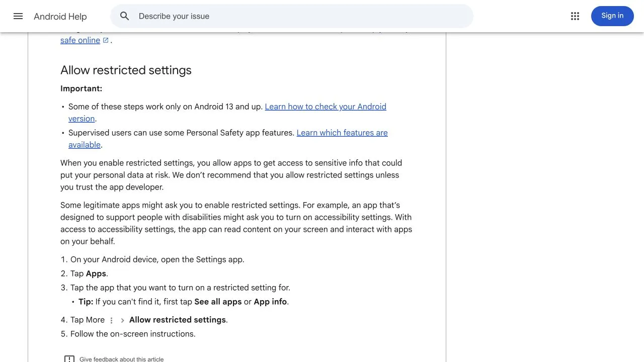This screenshot has height=362, width=644.
Task: Click step "Tap the app that you want to turn on"
Action: point(180,288)
